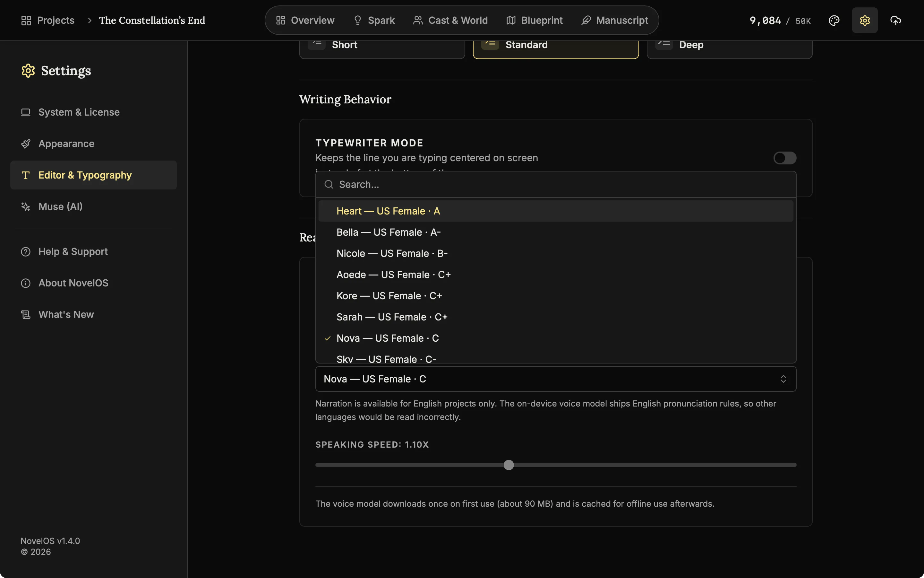Choose Sarah — US Female voice
The width and height of the screenshot is (924, 578).
(556, 317)
